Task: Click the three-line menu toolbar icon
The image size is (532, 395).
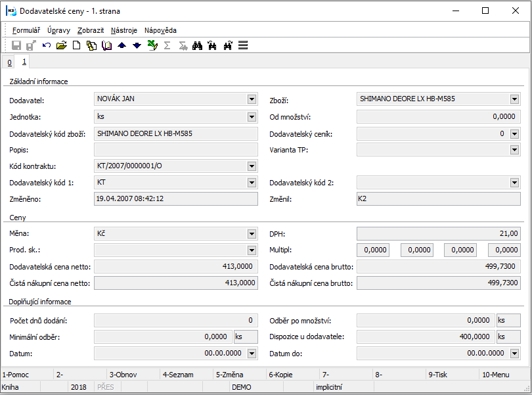Action: pyautogui.click(x=243, y=45)
